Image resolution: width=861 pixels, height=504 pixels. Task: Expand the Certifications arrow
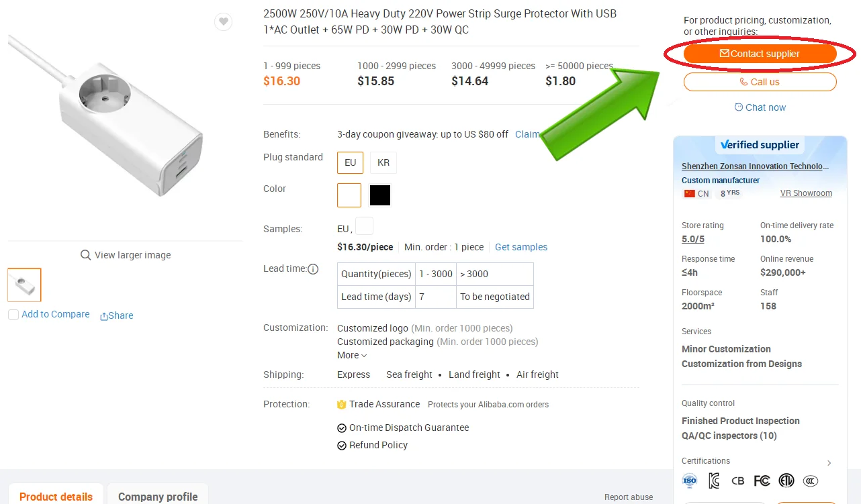(x=829, y=463)
